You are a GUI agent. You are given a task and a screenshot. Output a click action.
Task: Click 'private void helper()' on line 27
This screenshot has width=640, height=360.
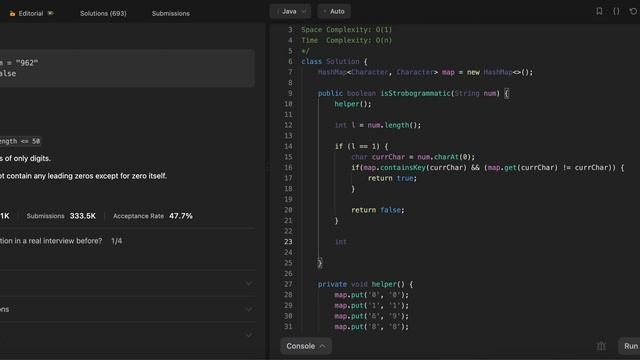(x=361, y=284)
